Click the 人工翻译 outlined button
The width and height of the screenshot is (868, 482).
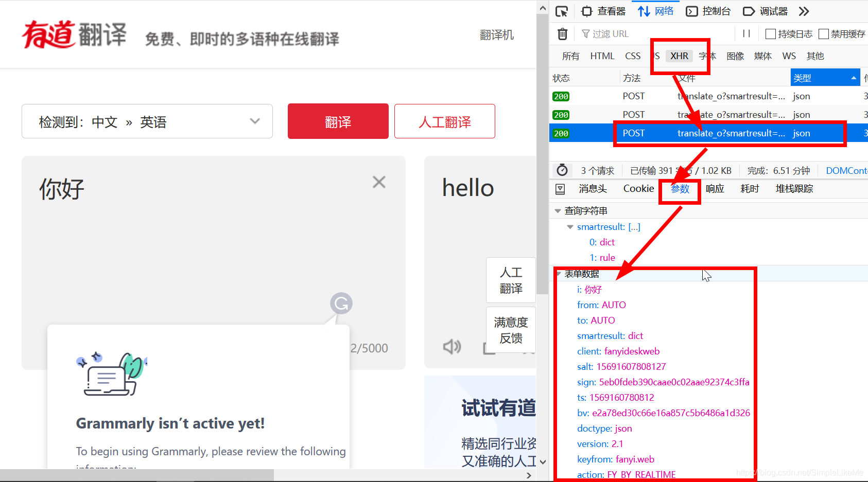tap(445, 121)
